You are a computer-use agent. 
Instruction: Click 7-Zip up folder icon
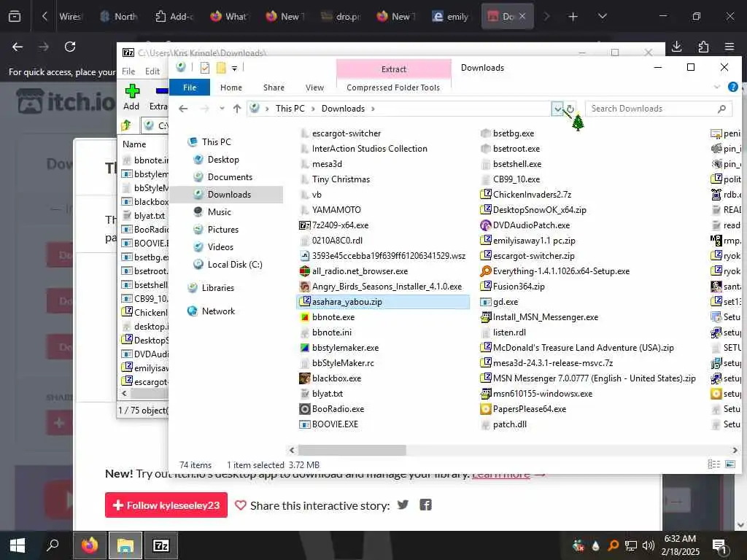(126, 125)
